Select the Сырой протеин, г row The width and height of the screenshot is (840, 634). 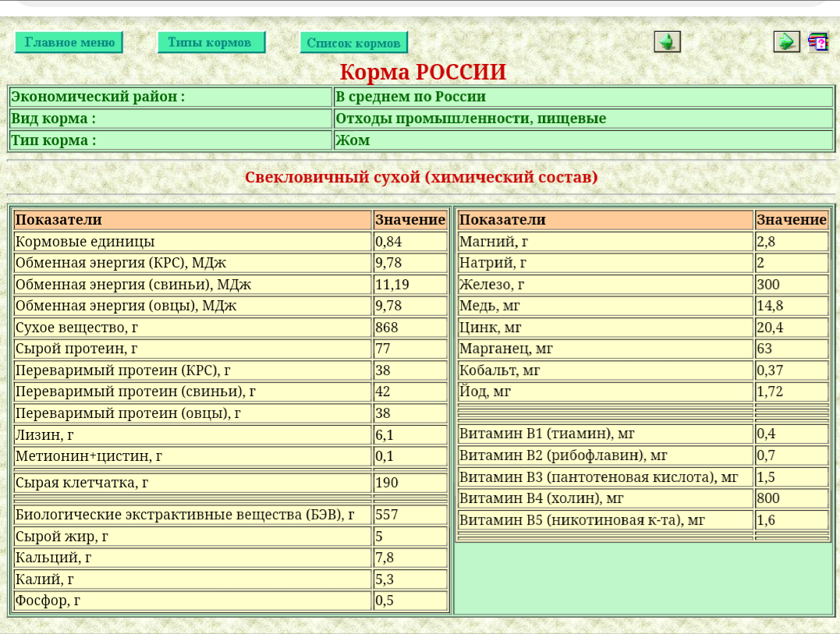(230, 349)
